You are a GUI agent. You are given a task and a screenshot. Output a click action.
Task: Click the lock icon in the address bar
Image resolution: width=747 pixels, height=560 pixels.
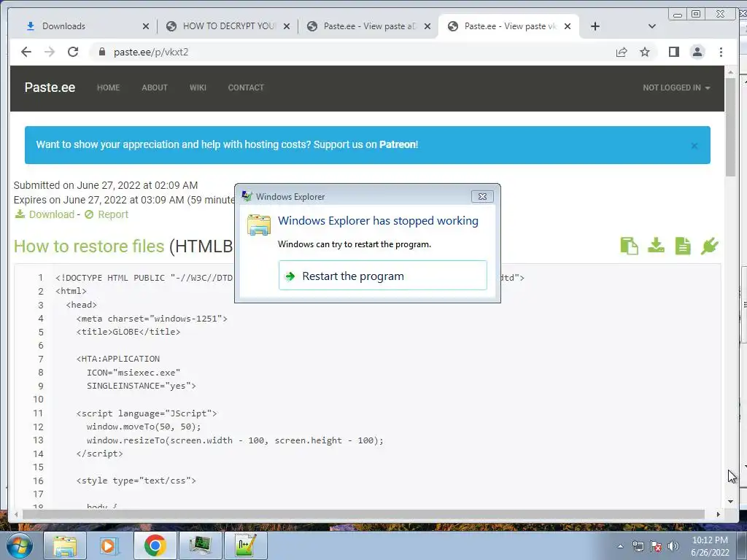coord(101,52)
